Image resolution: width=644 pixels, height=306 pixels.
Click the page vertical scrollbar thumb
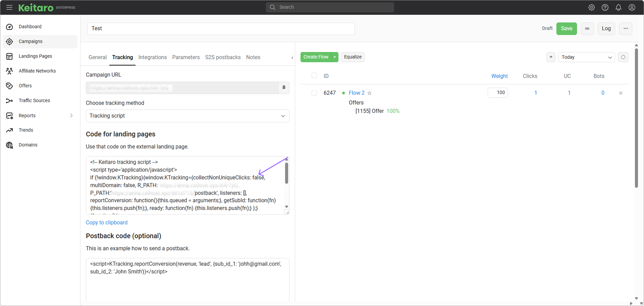[636, 118]
